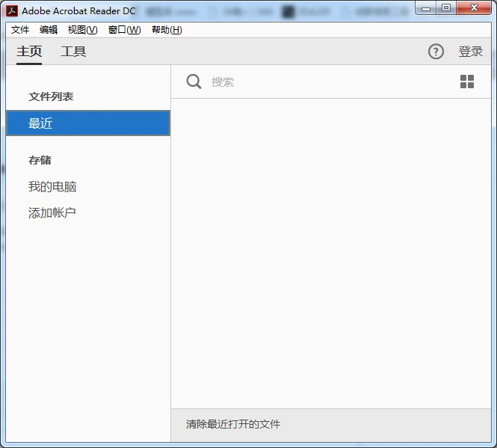Screen dimensions: 497x448
Task: Click the 文件列表 heading
Action: (x=51, y=96)
